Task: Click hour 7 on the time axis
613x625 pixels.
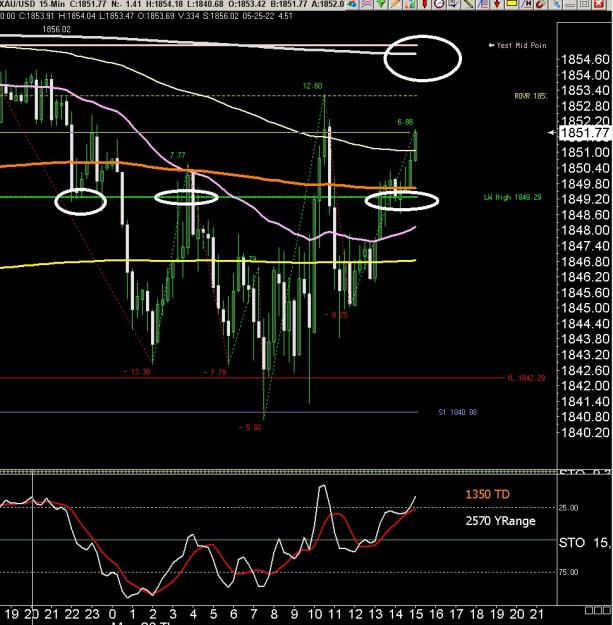Action: coord(253,614)
